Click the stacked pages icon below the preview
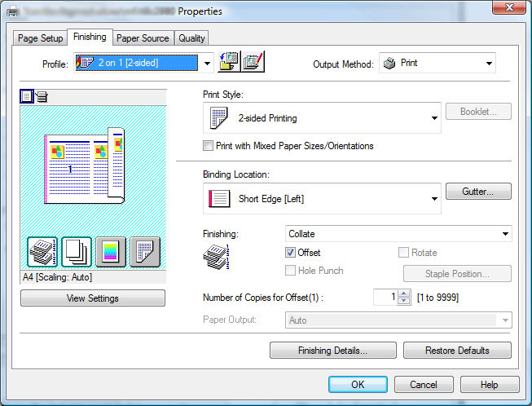The height and width of the screenshot is (406, 532). (77, 252)
